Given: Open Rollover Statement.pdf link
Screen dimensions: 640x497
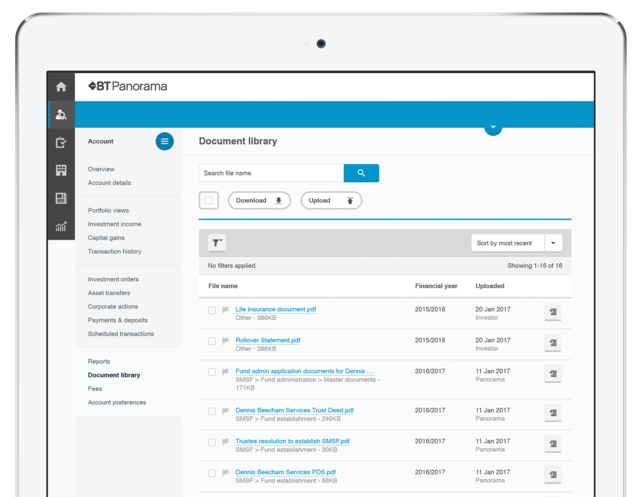Looking at the screenshot, I should [x=268, y=340].
